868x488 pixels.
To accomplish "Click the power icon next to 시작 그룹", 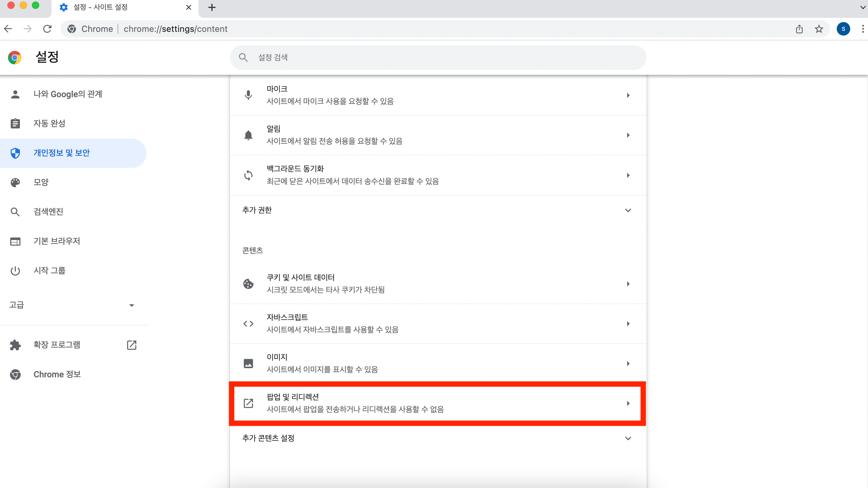I will [x=16, y=270].
